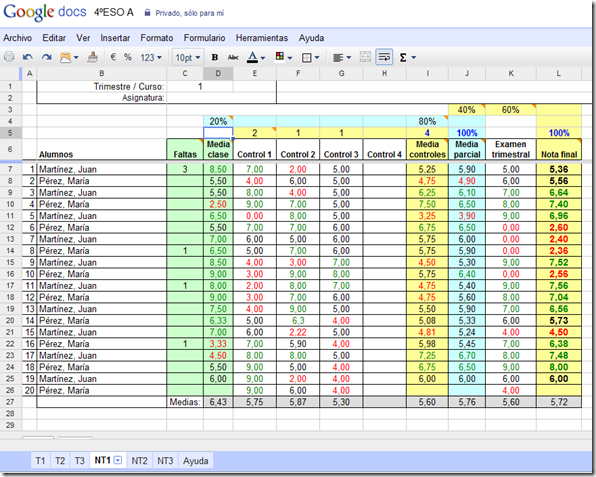Select column L header
596x477 pixels.
pos(558,73)
